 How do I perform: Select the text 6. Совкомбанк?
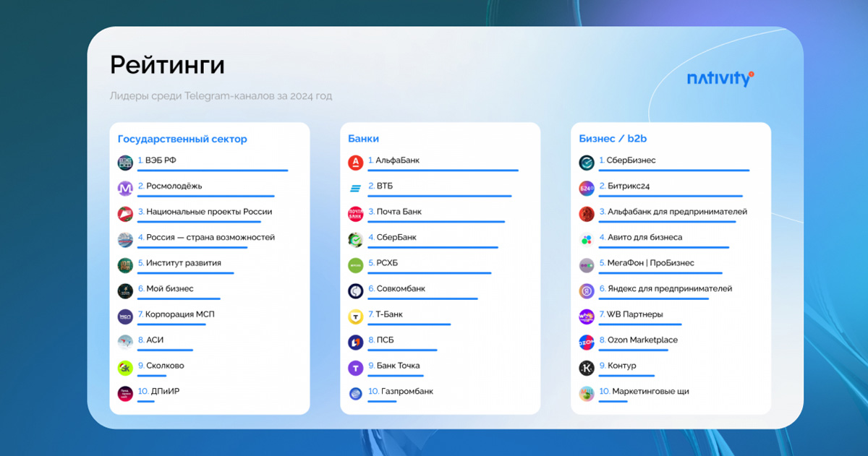click(x=396, y=289)
